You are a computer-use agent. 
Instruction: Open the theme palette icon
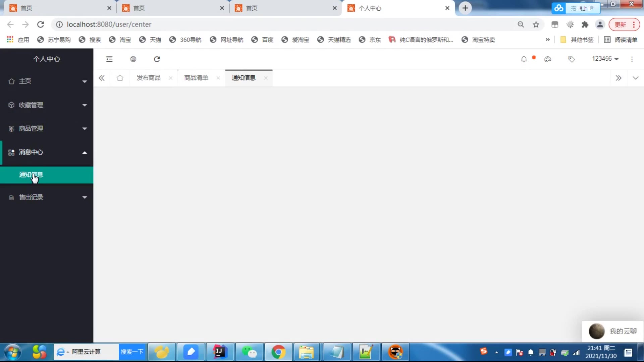tap(548, 59)
